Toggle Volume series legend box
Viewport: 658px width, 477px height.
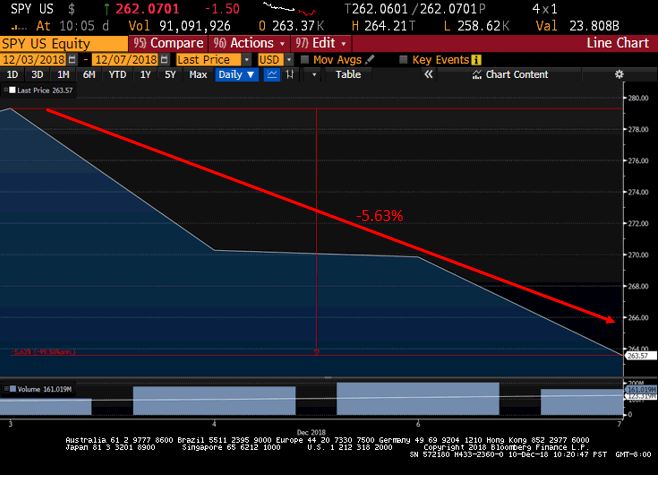(x=13, y=389)
